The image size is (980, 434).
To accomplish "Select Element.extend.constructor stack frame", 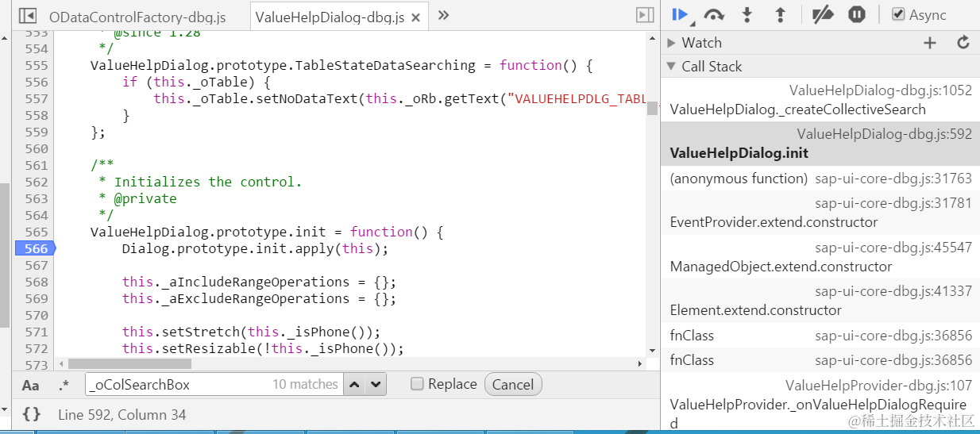I will 820,301.
